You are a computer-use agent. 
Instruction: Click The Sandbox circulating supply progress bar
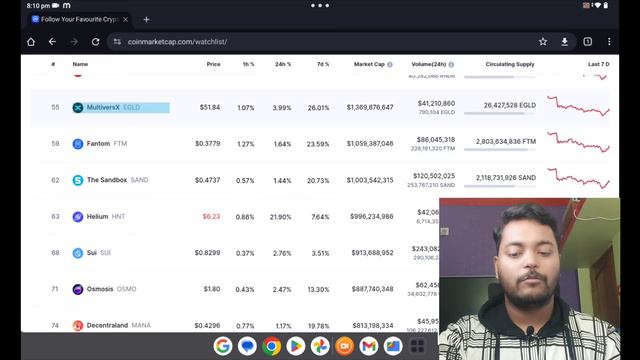point(500,186)
